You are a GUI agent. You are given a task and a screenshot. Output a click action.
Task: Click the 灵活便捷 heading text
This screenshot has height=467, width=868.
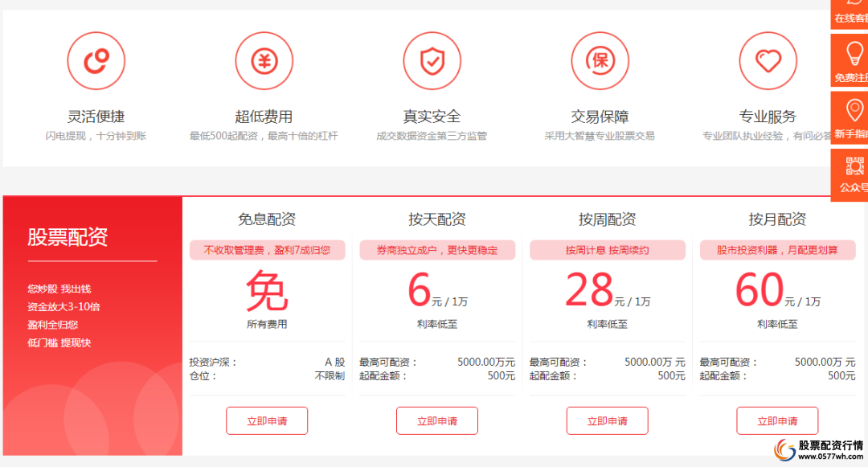tap(96, 117)
